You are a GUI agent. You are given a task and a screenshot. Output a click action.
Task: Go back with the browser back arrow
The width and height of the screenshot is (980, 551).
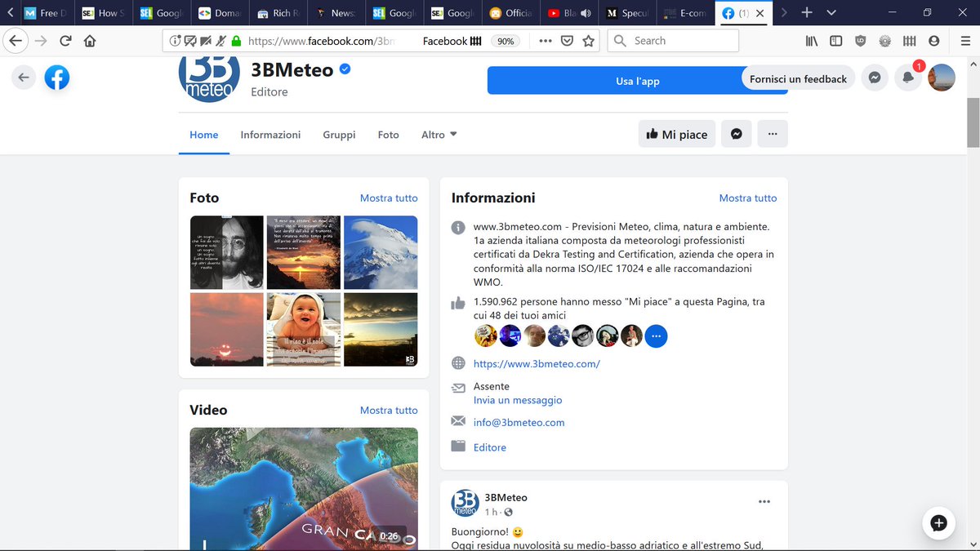coord(15,41)
